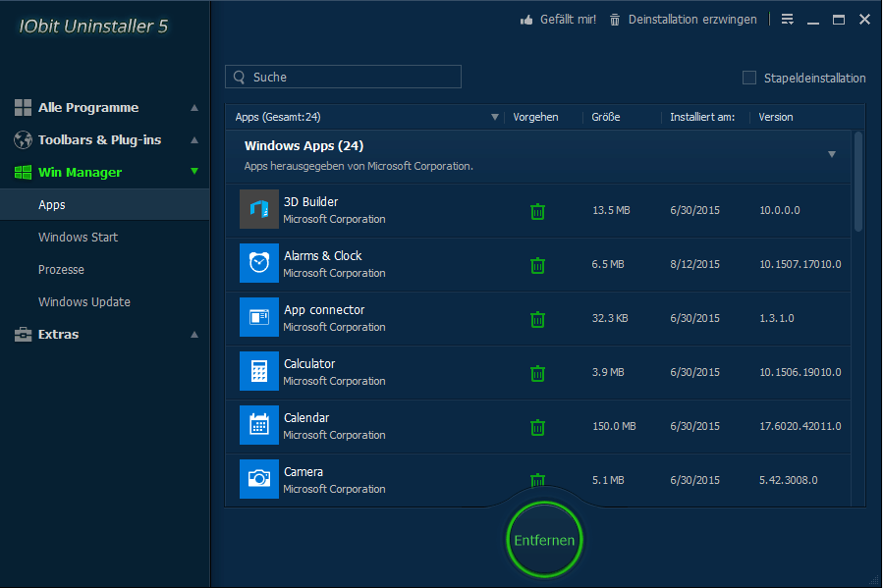The width and height of the screenshot is (883, 588).
Task: Click trash icon for Alarms & Clock
Action: click(x=538, y=265)
